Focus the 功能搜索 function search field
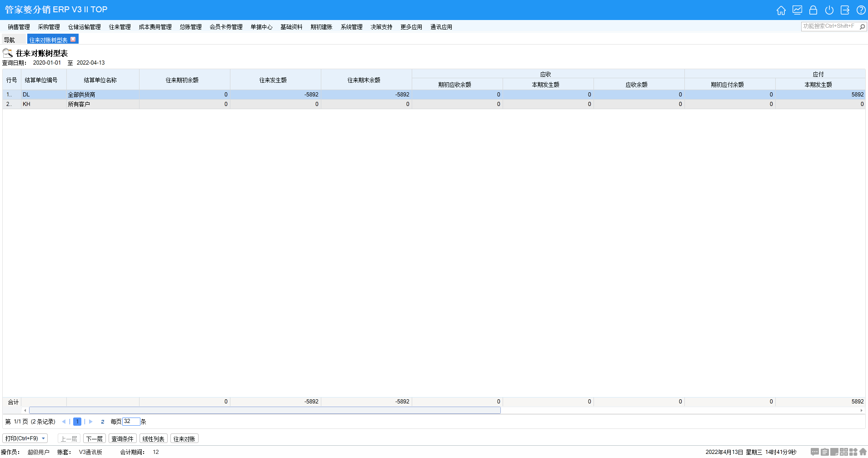This screenshot has width=868, height=458. 829,26
